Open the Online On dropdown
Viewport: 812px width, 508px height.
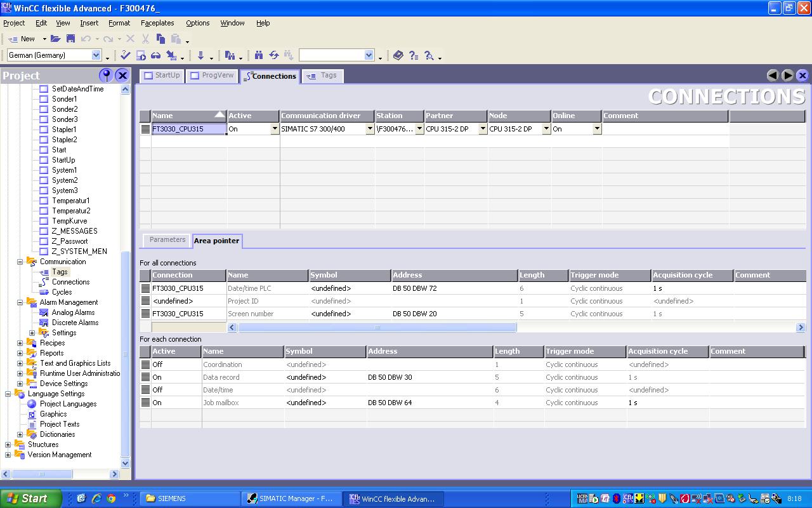click(597, 129)
